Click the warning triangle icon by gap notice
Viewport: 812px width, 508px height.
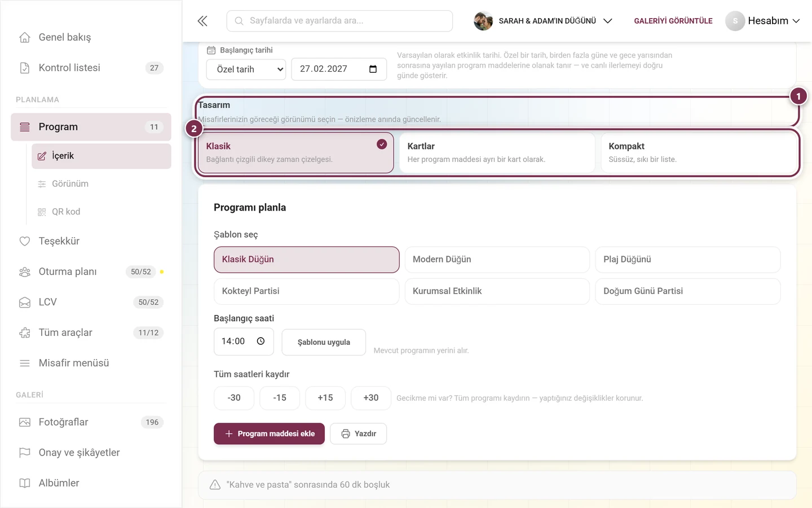click(215, 484)
